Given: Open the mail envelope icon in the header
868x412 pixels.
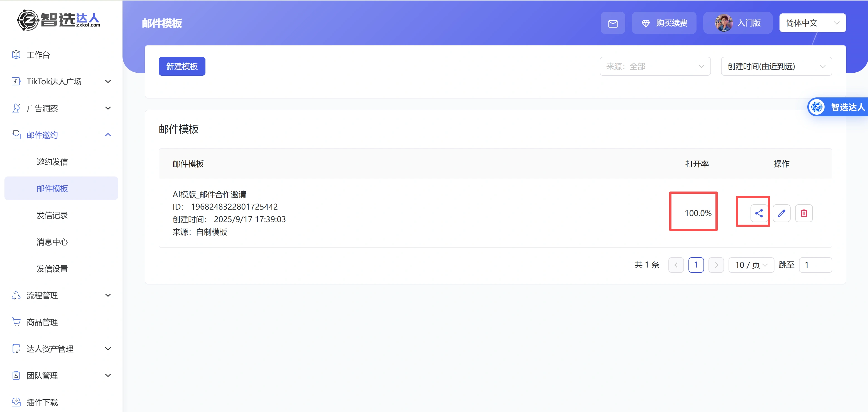Looking at the screenshot, I should [613, 23].
